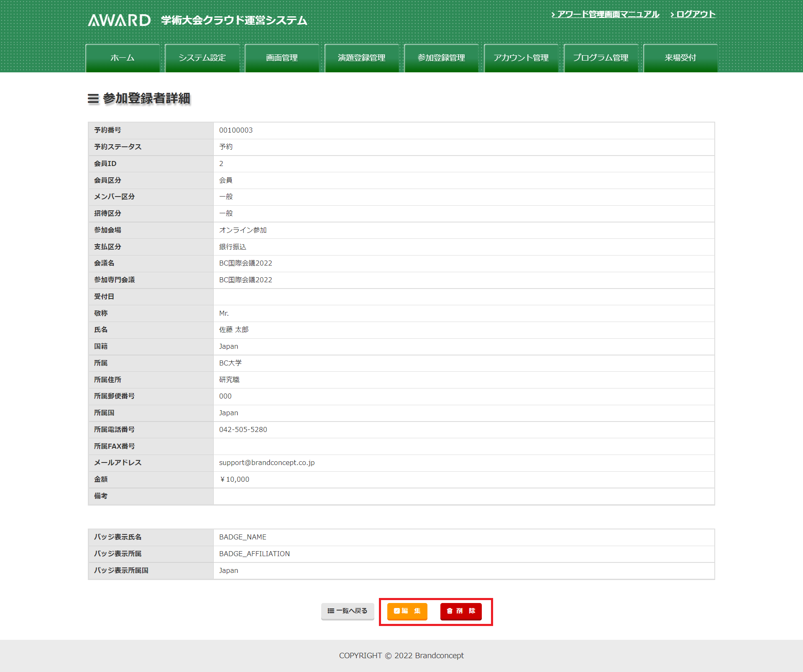The height and width of the screenshot is (672, 803).
Task: Select the 参加登録管理 tab
Action: (x=441, y=58)
